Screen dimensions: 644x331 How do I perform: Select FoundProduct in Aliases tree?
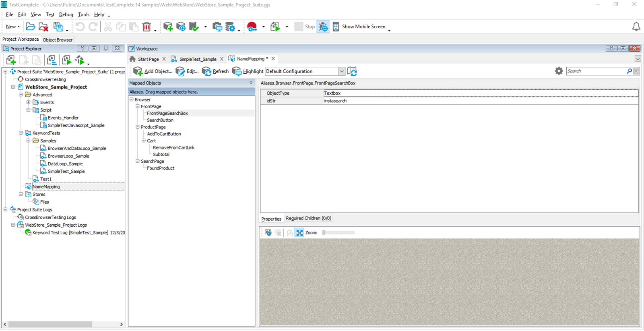click(x=161, y=168)
